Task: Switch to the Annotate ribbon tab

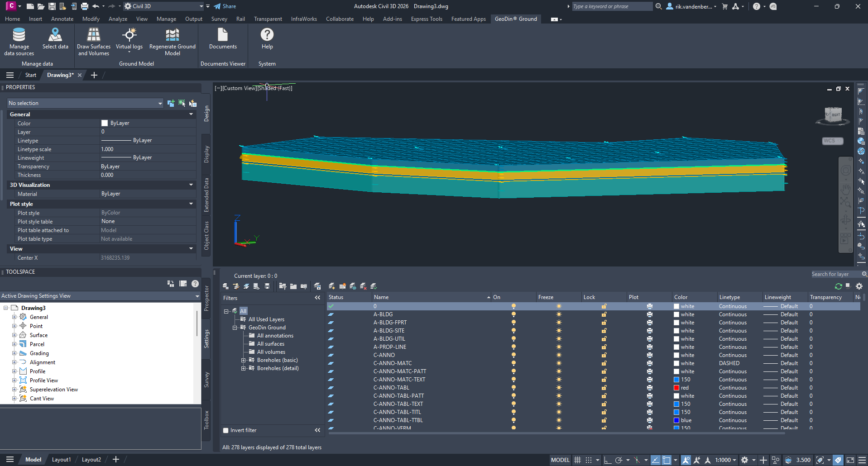Action: [62, 19]
